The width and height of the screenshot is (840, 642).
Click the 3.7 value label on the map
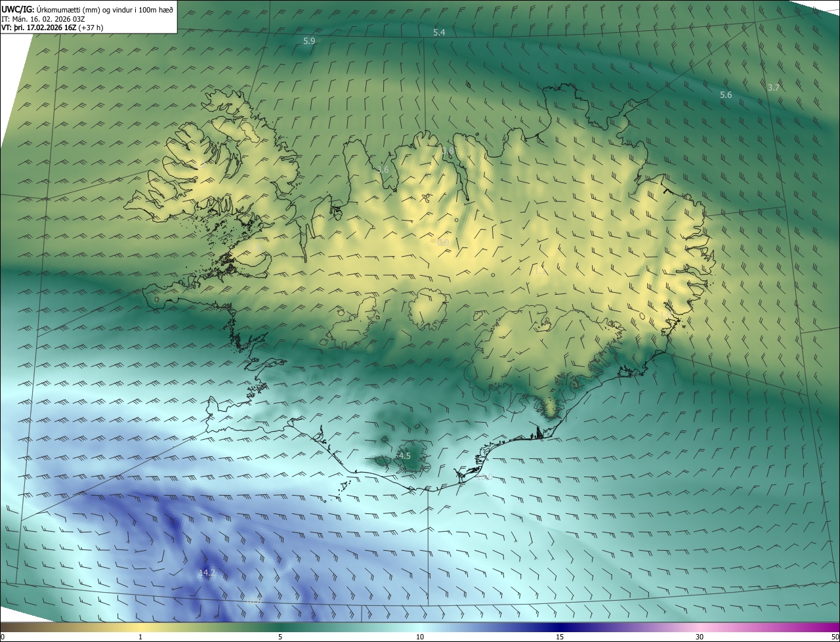point(774,87)
